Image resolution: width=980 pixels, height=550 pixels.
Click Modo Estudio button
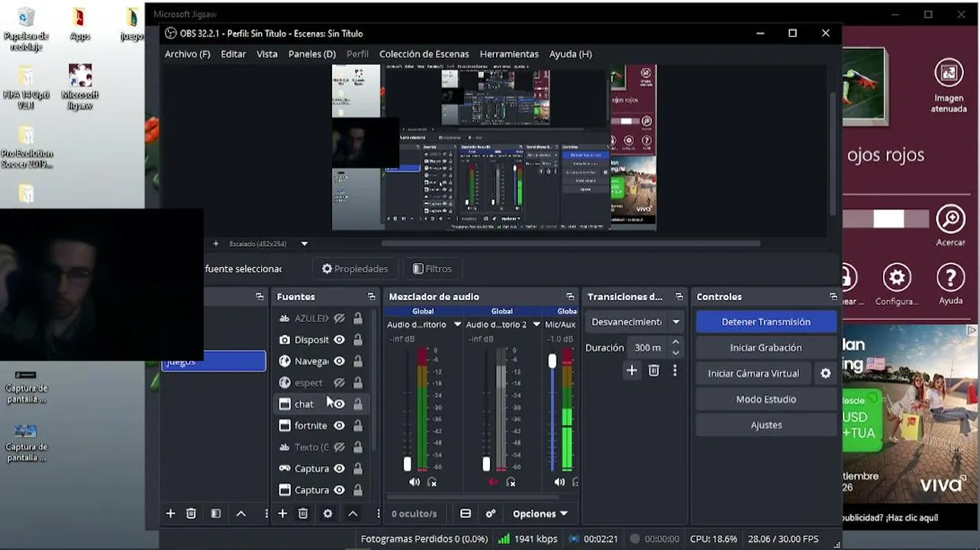click(766, 400)
